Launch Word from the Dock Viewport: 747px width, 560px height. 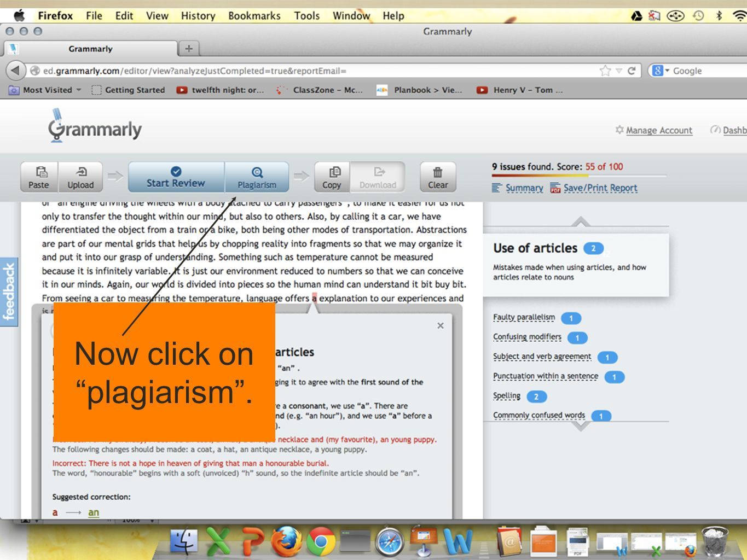(x=458, y=541)
